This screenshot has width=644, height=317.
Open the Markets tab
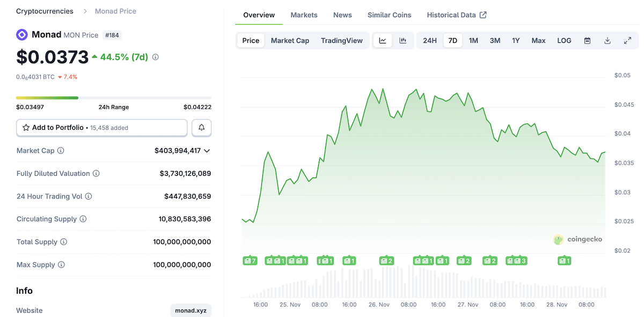click(x=304, y=15)
